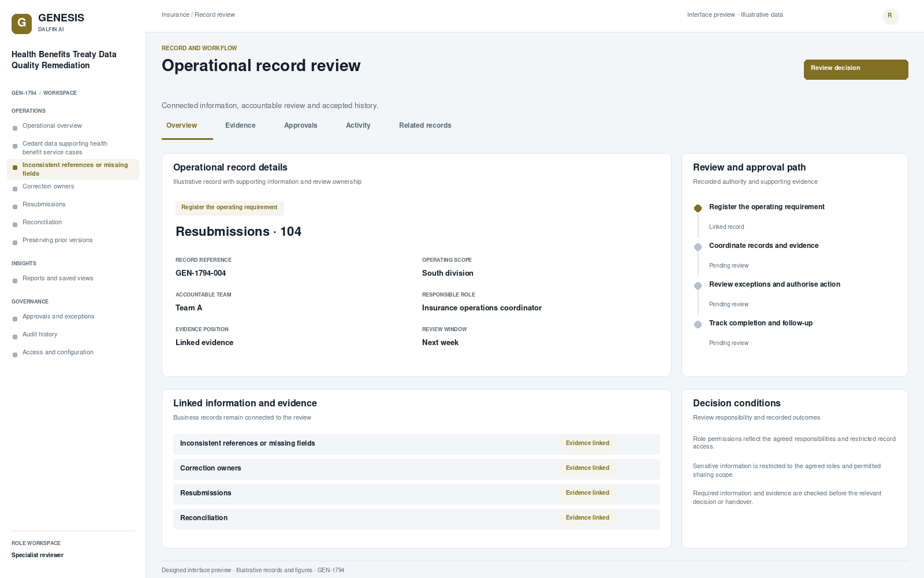Click the Review exceptions and authorise action step marker

698,286
